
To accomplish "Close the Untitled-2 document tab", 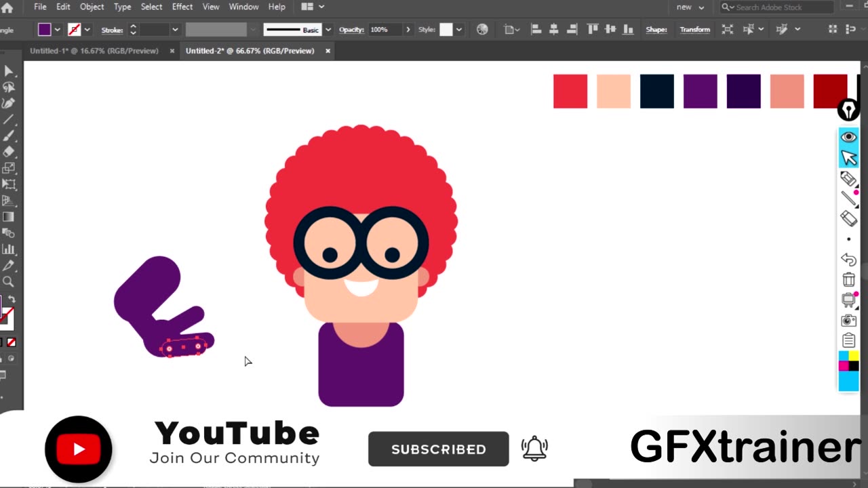I will coord(328,51).
